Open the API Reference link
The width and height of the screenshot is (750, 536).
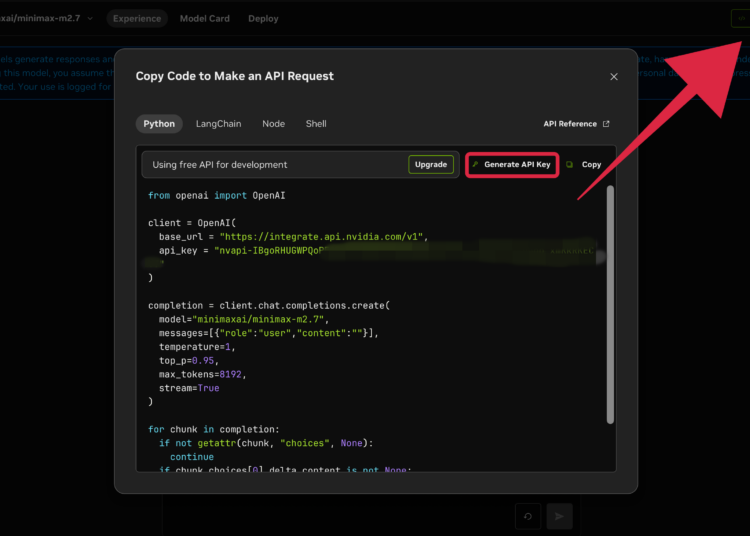pos(576,124)
